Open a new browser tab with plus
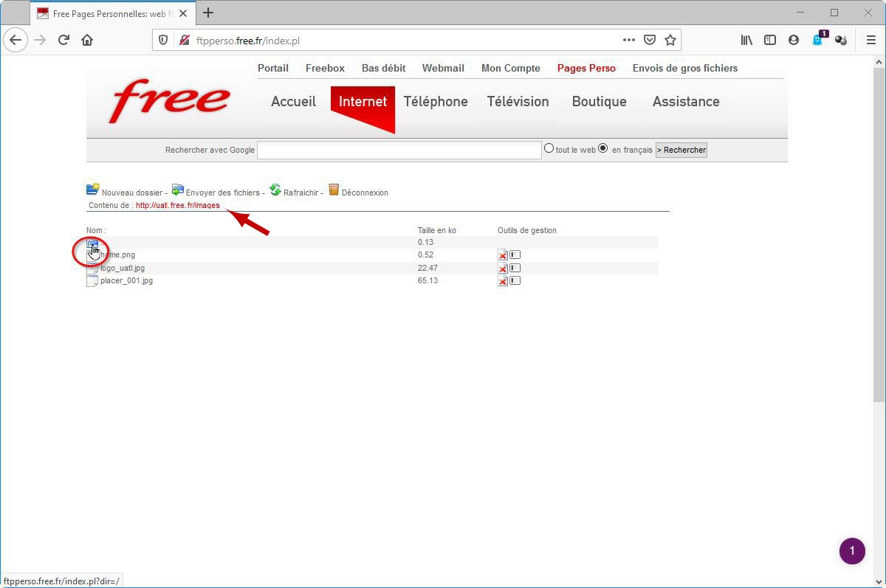 pyautogui.click(x=208, y=13)
